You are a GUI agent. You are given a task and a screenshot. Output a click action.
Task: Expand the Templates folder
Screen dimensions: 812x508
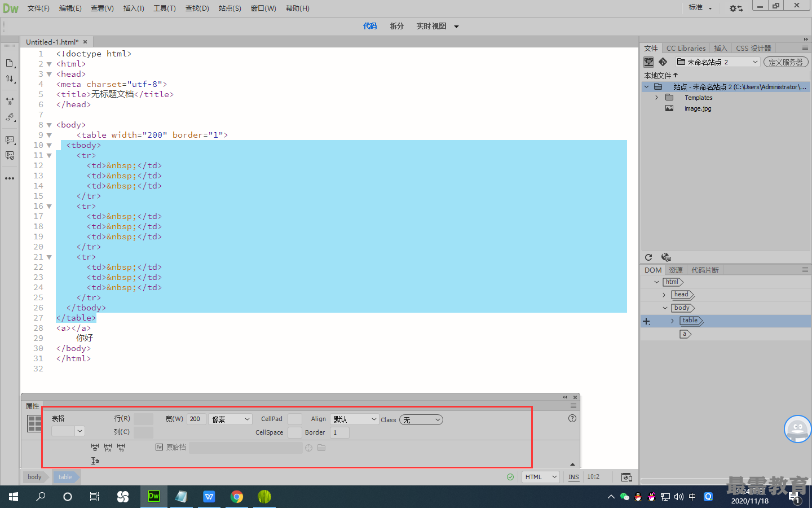point(656,98)
